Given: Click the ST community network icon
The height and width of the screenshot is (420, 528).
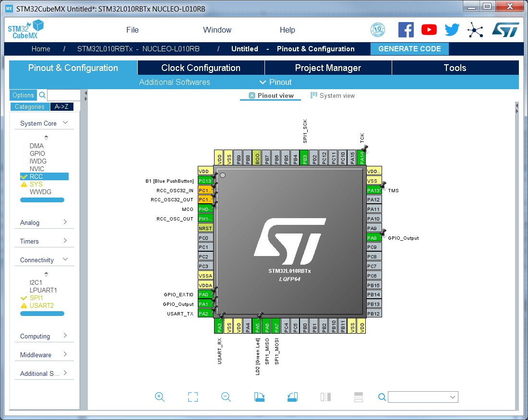Looking at the screenshot, I should pyautogui.click(x=475, y=30).
